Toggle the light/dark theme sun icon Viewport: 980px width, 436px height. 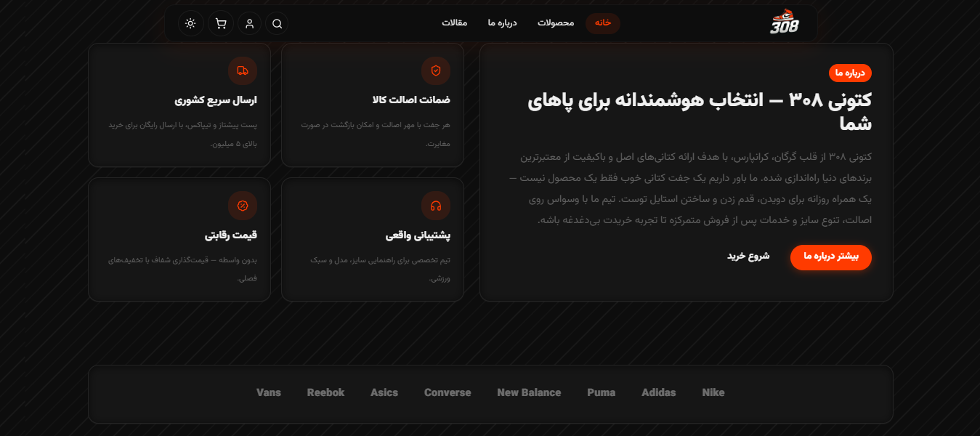tap(190, 23)
